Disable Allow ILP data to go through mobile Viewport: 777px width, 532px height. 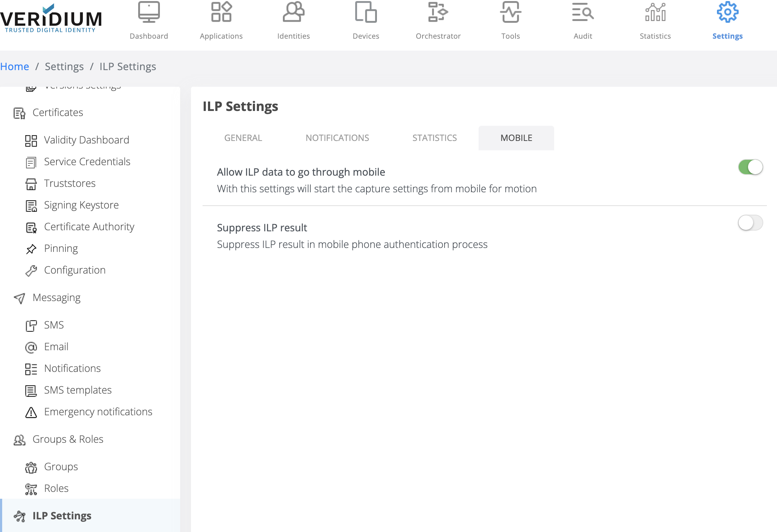750,167
